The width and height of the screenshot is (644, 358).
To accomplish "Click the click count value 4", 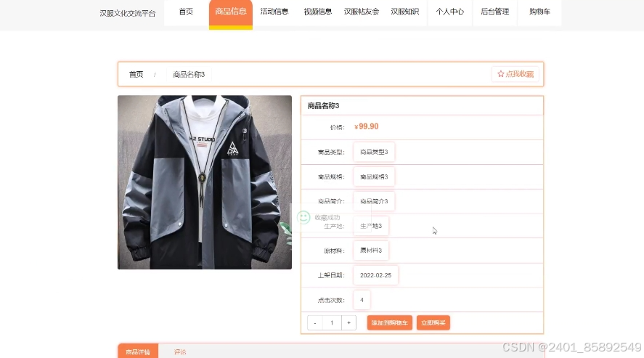I will coord(362,300).
